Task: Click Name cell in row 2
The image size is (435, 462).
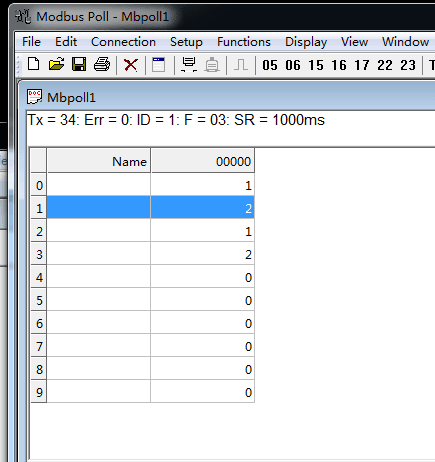Action: [99, 231]
